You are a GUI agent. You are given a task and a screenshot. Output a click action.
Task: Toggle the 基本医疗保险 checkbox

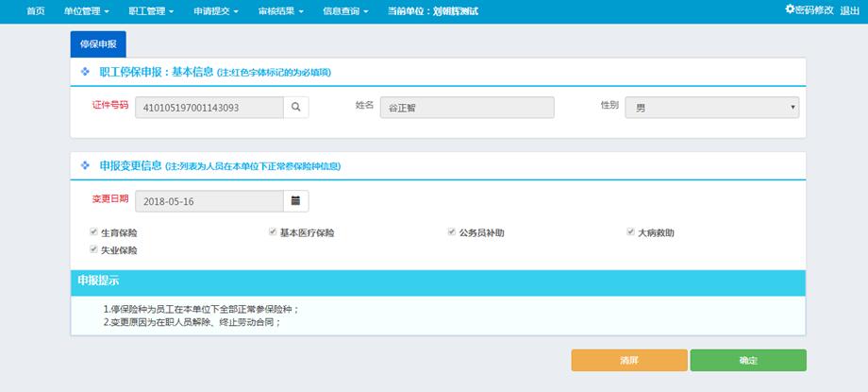click(x=273, y=232)
